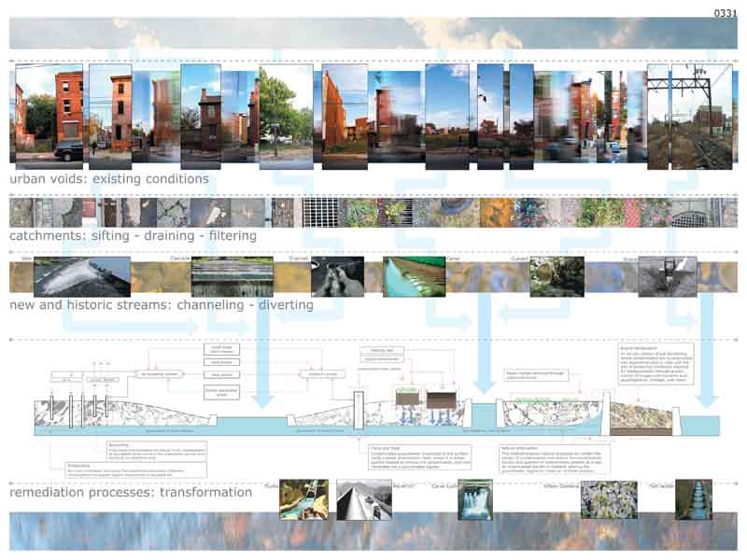Open the turquoise Canal photo
Image resolution: width=747 pixels, height=560 pixels.
pos(414,276)
